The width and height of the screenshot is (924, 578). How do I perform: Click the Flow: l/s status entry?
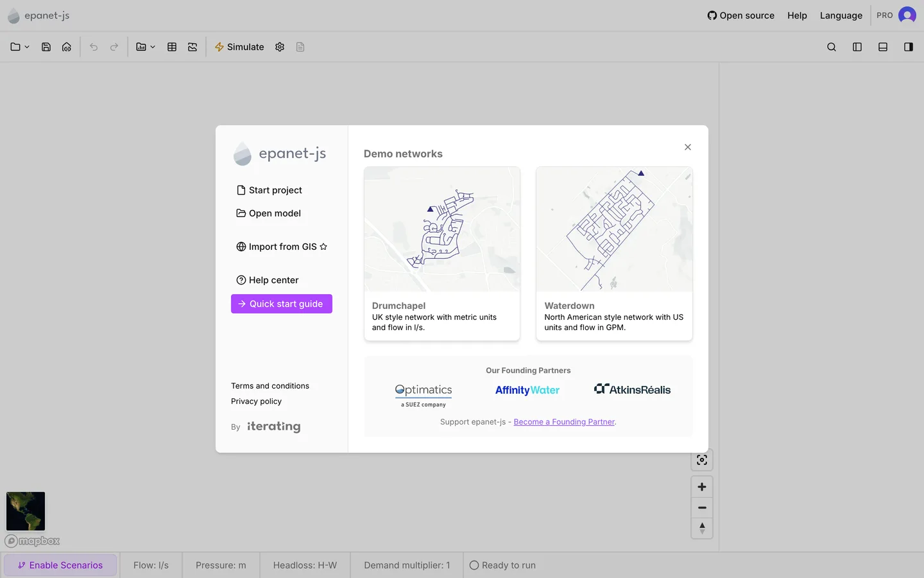(151, 565)
